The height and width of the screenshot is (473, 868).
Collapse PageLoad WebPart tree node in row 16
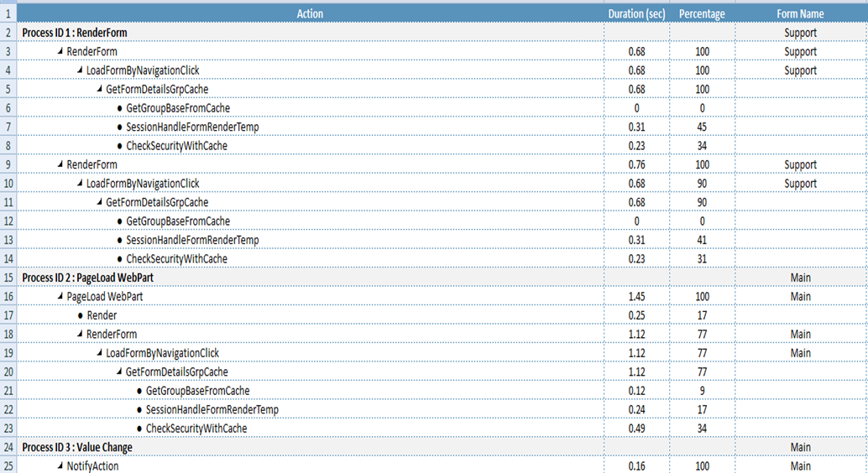60,297
